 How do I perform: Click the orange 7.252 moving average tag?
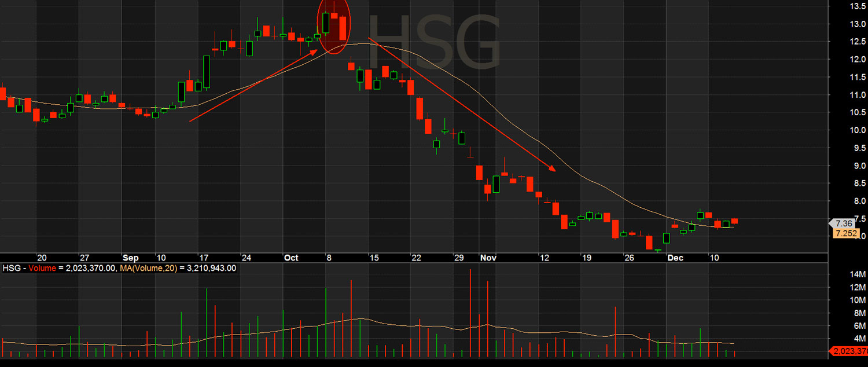tap(844, 233)
